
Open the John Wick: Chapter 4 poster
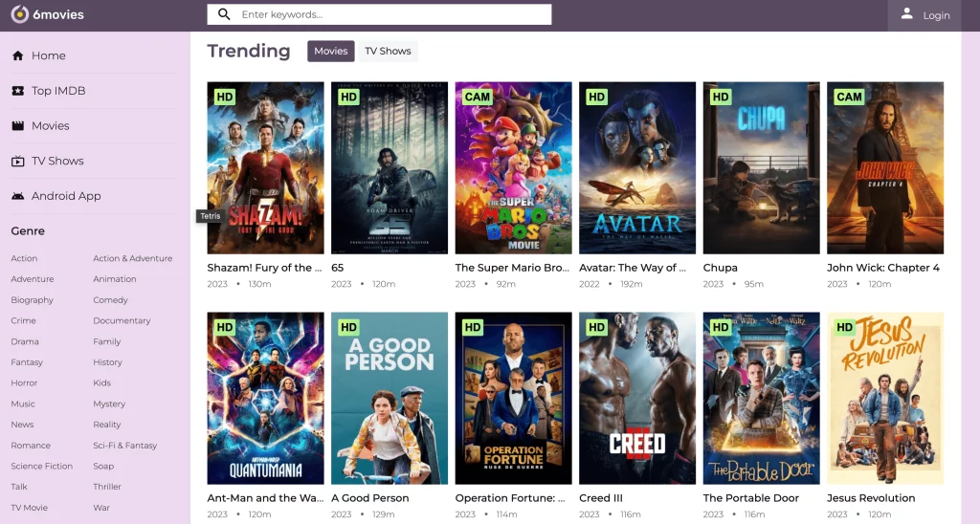(885, 168)
